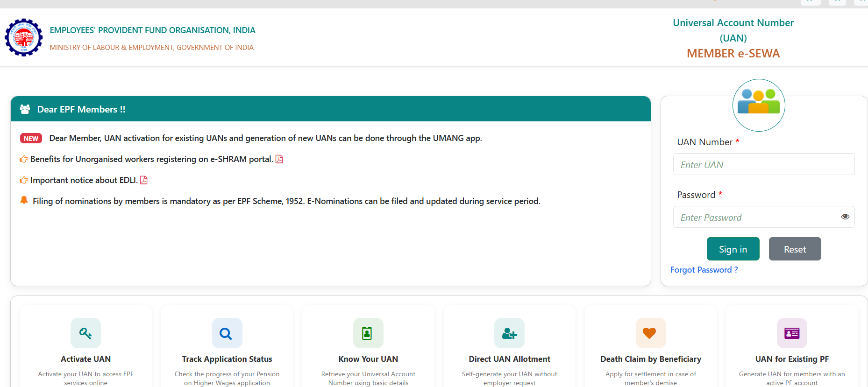
Task: Open Track Application Status heading
Action: (x=227, y=359)
